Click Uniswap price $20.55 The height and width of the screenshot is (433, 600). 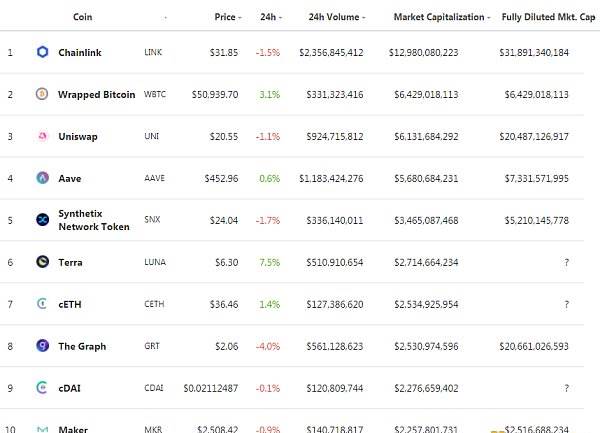point(224,137)
